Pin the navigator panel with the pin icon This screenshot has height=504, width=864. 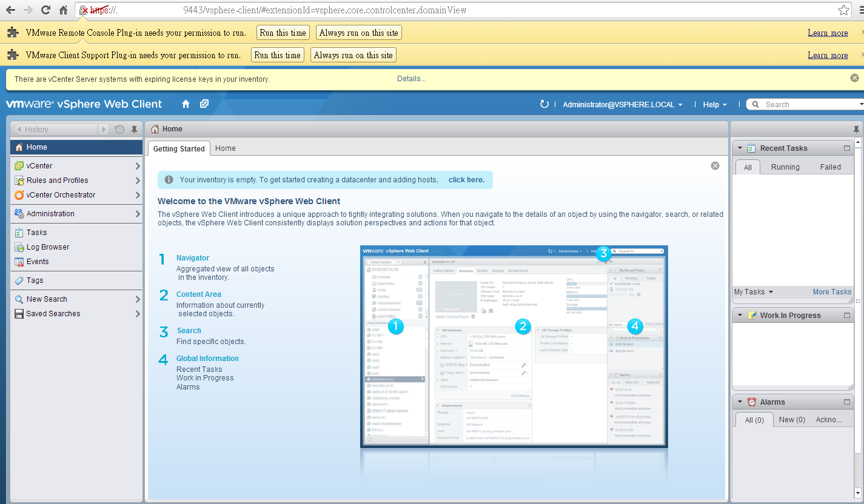tap(134, 129)
